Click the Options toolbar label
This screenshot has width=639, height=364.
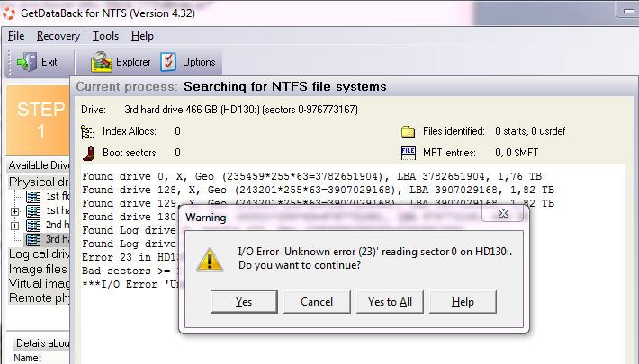point(199,62)
